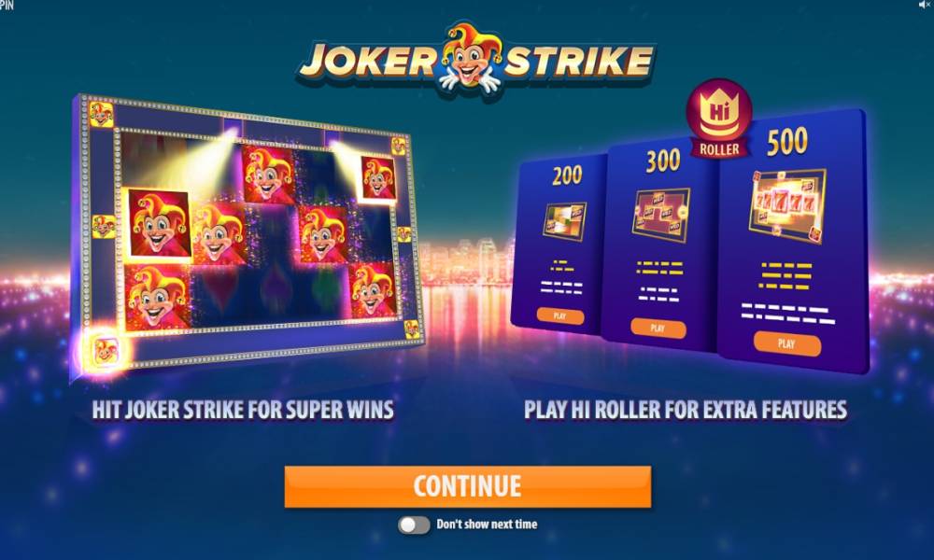Click the Play Hi Roller for Extra Features caption
This screenshot has height=560, width=934.
coord(686,410)
